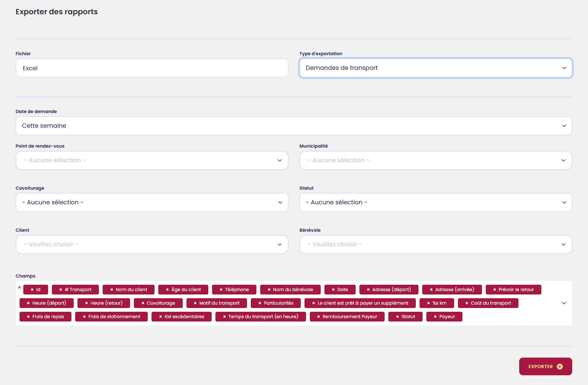Remove the Coût du transport tag

click(x=467, y=303)
